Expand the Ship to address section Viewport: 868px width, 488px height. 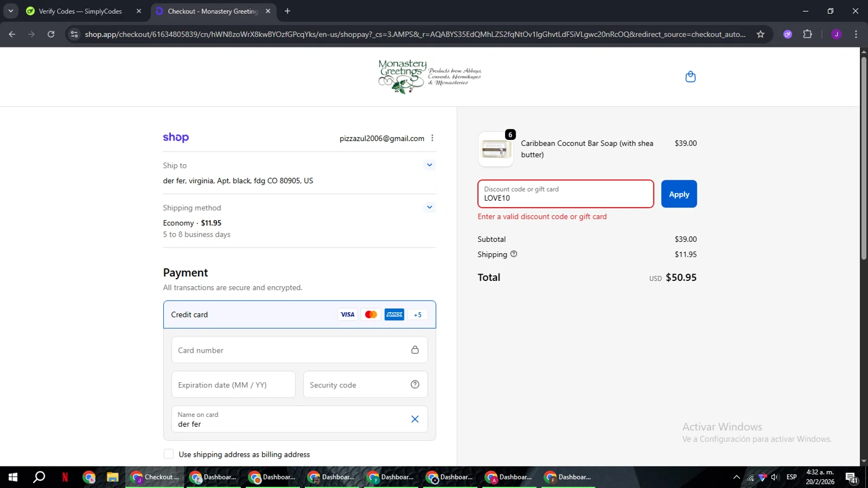429,165
